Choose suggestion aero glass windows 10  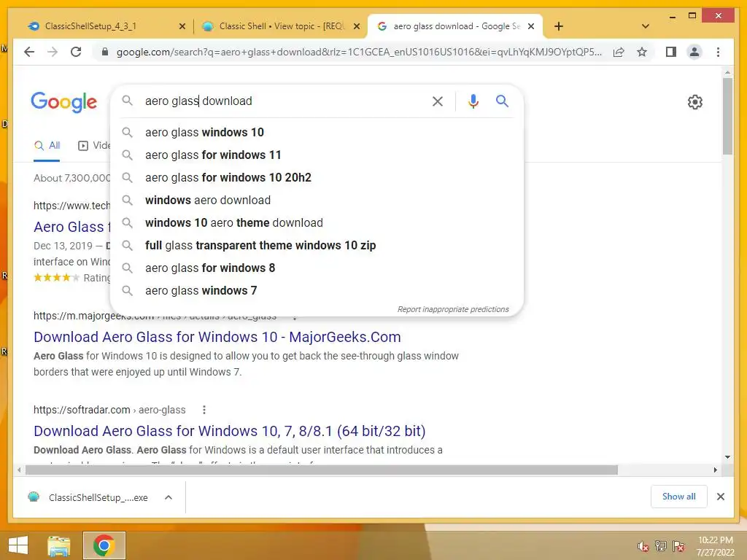(317, 133)
